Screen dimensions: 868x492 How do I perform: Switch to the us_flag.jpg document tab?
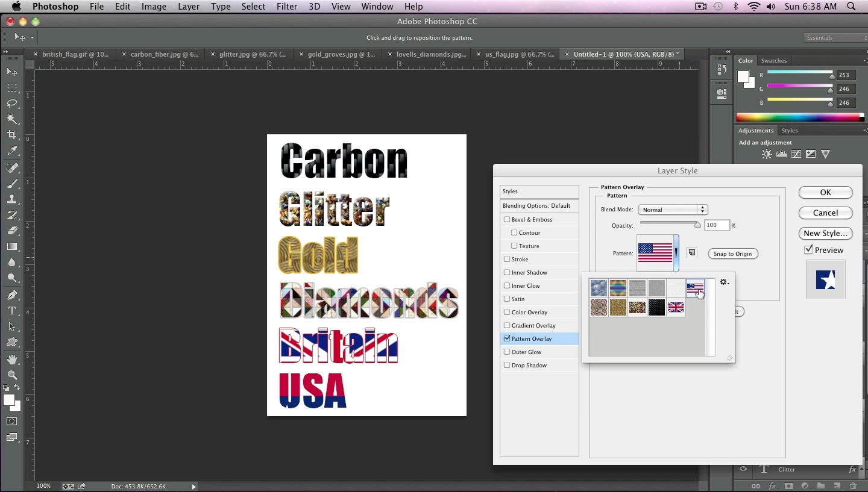pos(520,54)
